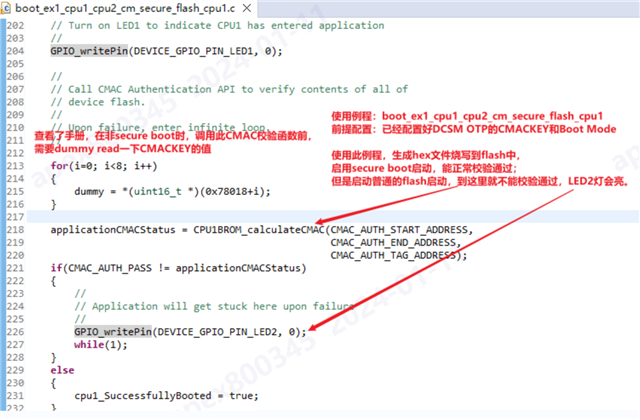
Task: Click DEVICE_GPIO_PIN_LED2 argument
Action: pos(217,332)
